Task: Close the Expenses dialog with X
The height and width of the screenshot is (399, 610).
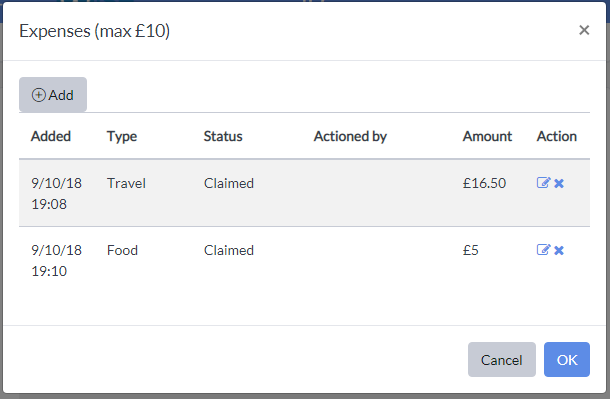Action: click(584, 30)
